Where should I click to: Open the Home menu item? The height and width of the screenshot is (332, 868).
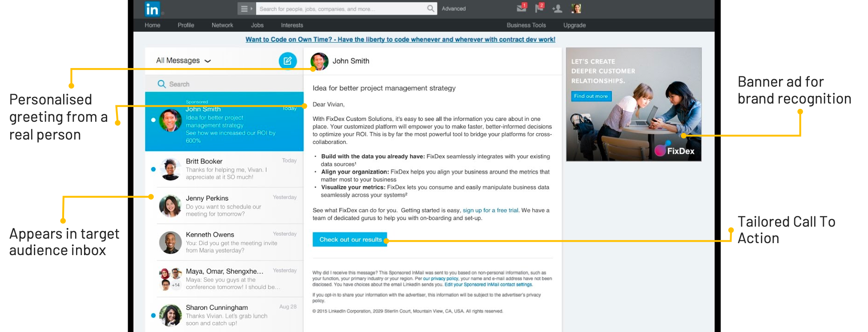(x=153, y=25)
